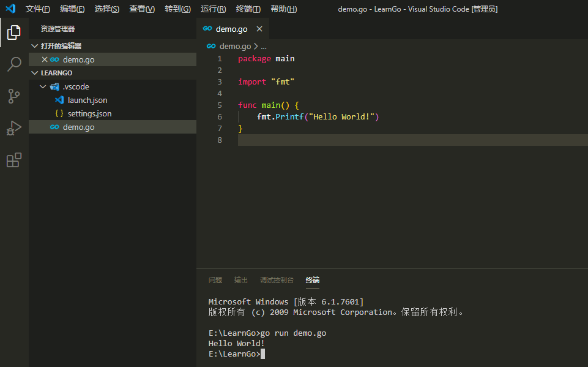Screen dimensions: 588x367
Task: Open the 编辑(E) menu
Action: point(72,9)
